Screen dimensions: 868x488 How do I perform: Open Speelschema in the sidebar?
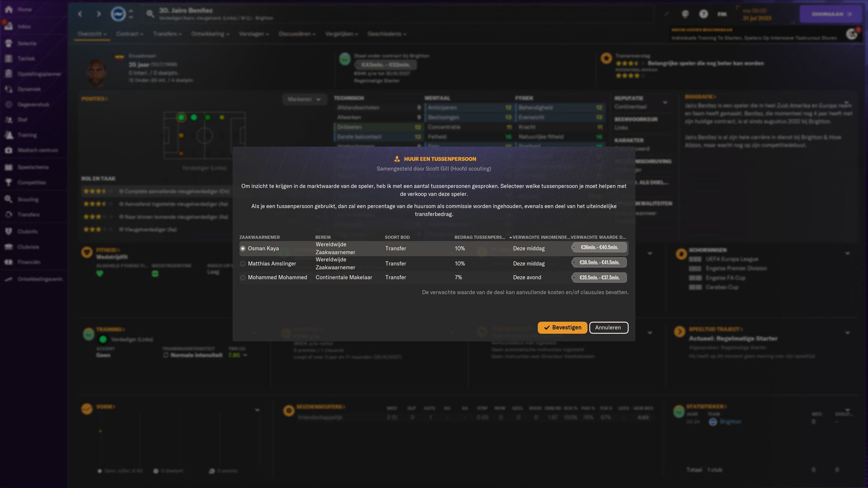(33, 167)
